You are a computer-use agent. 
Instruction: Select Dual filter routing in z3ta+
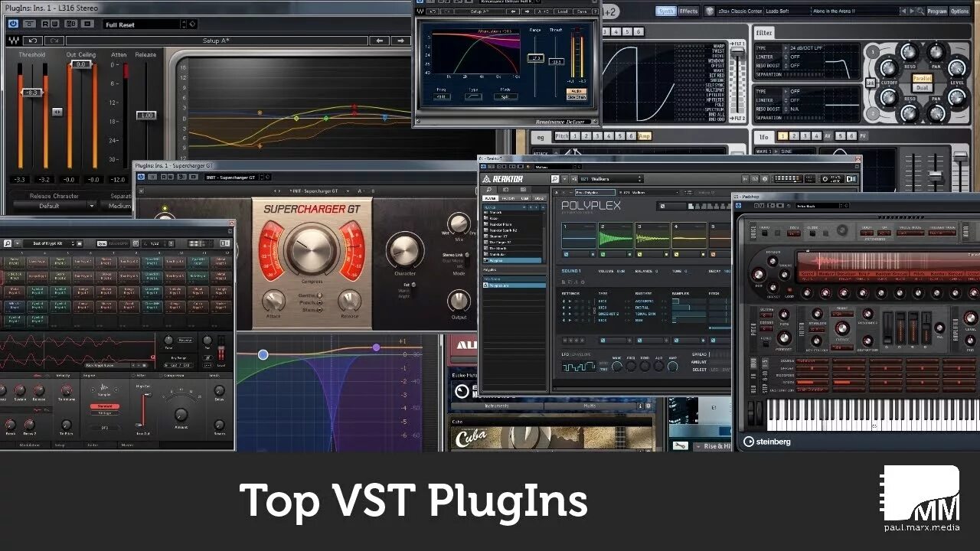coord(922,88)
